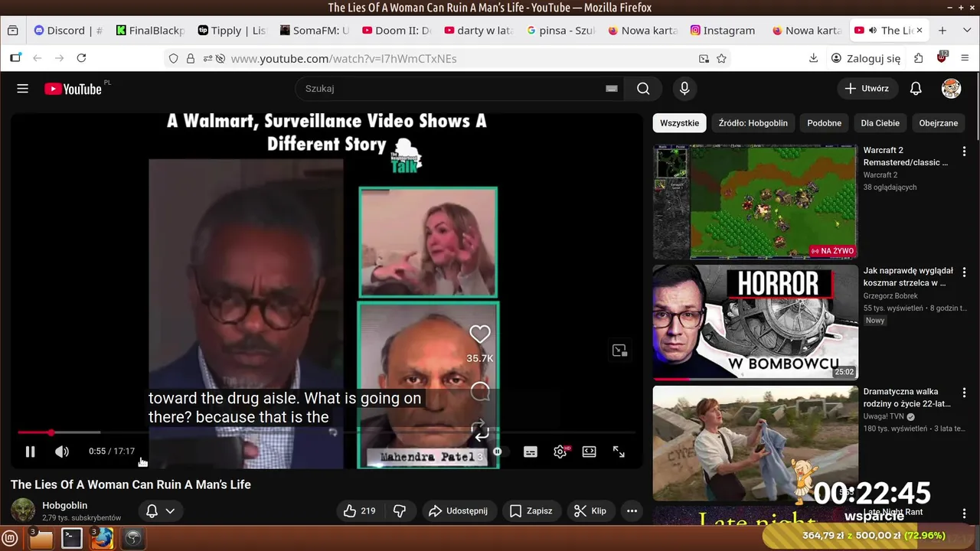Image resolution: width=980 pixels, height=551 pixels.
Task: Open Firefox View button at tab bar left
Action: coord(12,31)
